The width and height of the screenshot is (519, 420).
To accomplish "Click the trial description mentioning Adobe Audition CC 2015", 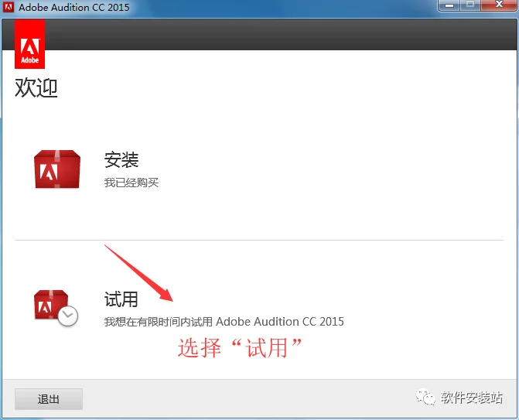I will pyautogui.click(x=224, y=322).
